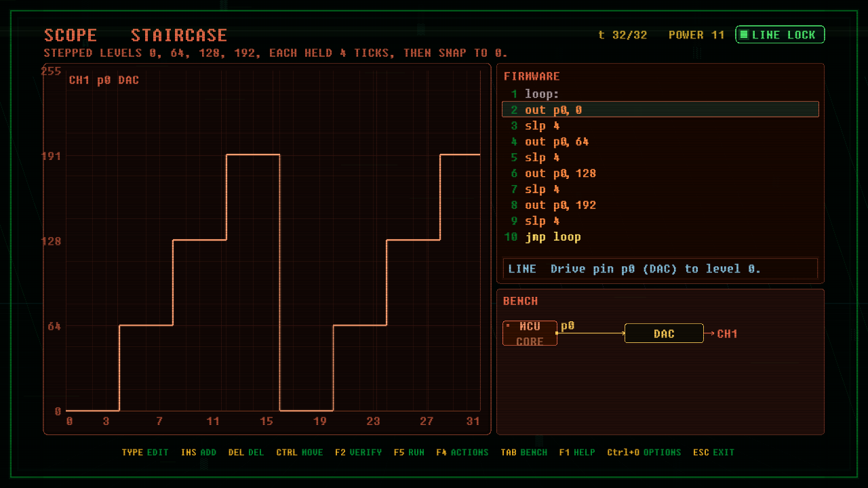
Task: Click the line description hint box
Action: [660, 269]
